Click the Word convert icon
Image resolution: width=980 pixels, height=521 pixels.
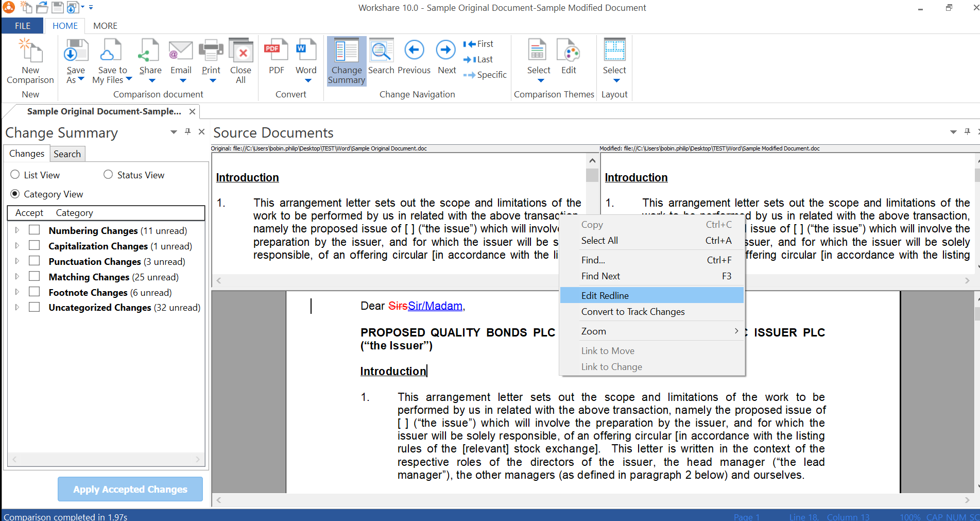(306, 51)
